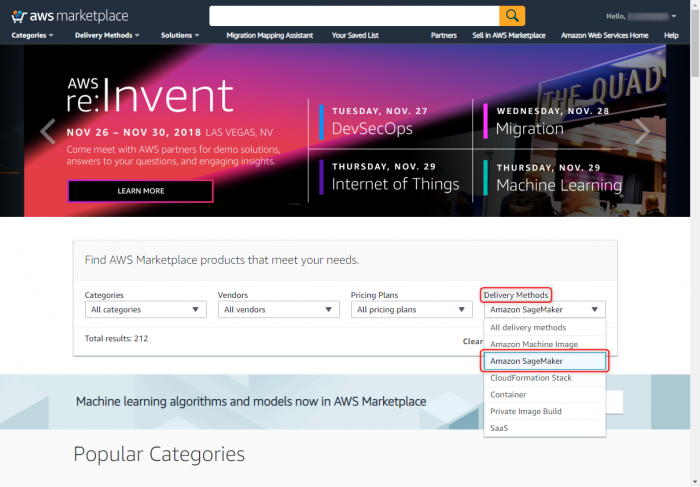Select All delivery methods option
700x487 pixels.
(x=545, y=328)
